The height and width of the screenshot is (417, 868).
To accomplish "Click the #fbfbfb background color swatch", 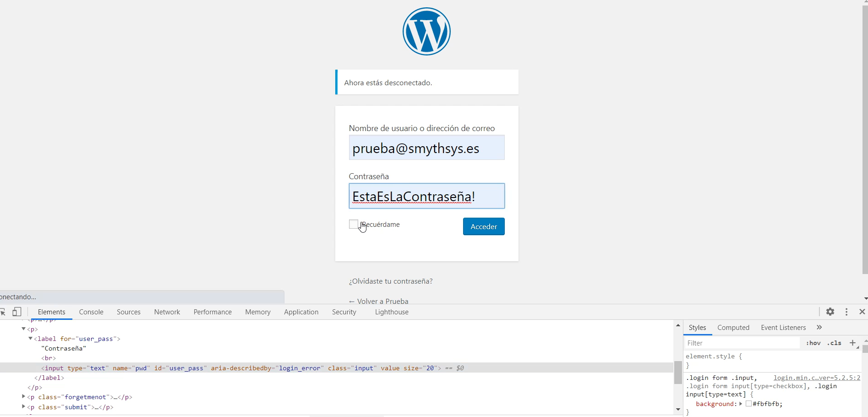I will [748, 404].
